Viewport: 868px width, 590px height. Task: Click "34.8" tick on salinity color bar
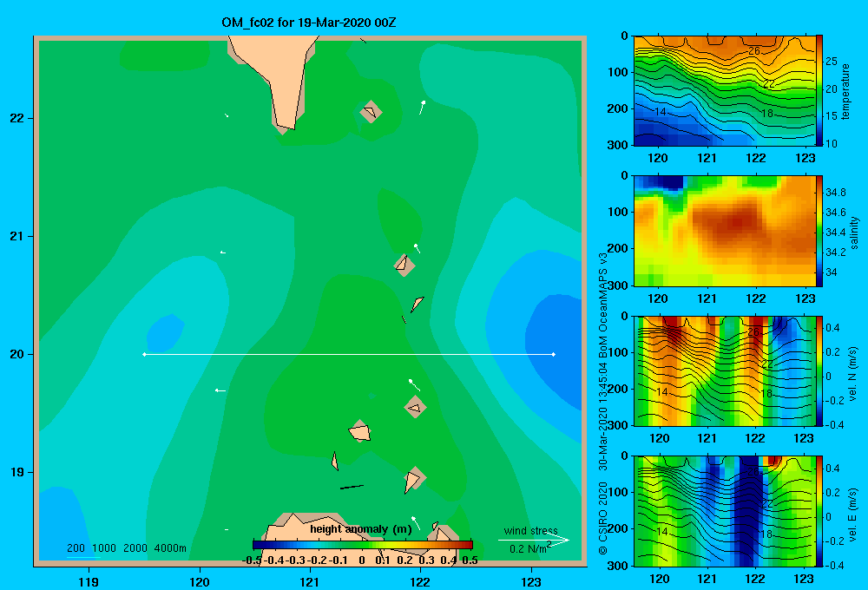coord(836,193)
